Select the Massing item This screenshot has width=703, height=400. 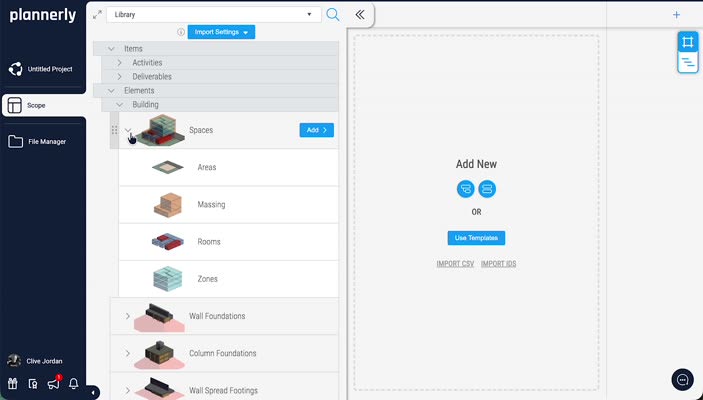coord(228,204)
